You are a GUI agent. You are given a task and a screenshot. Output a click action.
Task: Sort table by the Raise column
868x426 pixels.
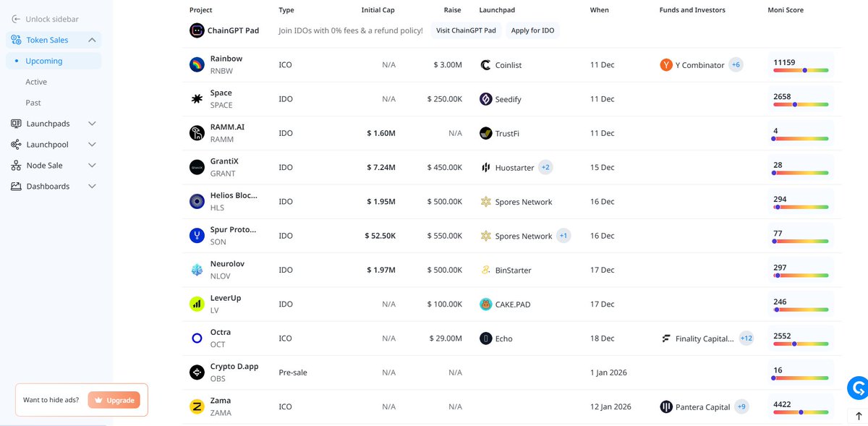453,10
